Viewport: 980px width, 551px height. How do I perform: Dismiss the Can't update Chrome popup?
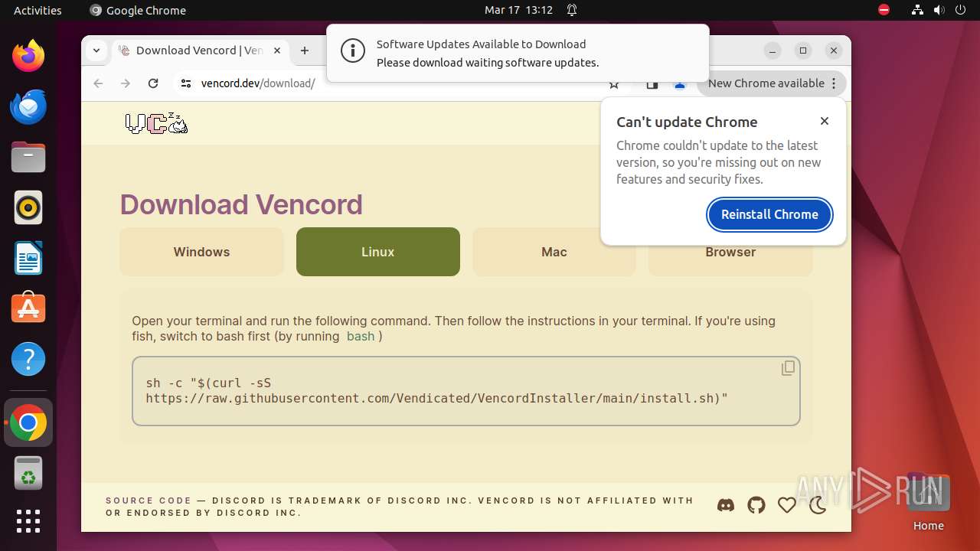[825, 121]
